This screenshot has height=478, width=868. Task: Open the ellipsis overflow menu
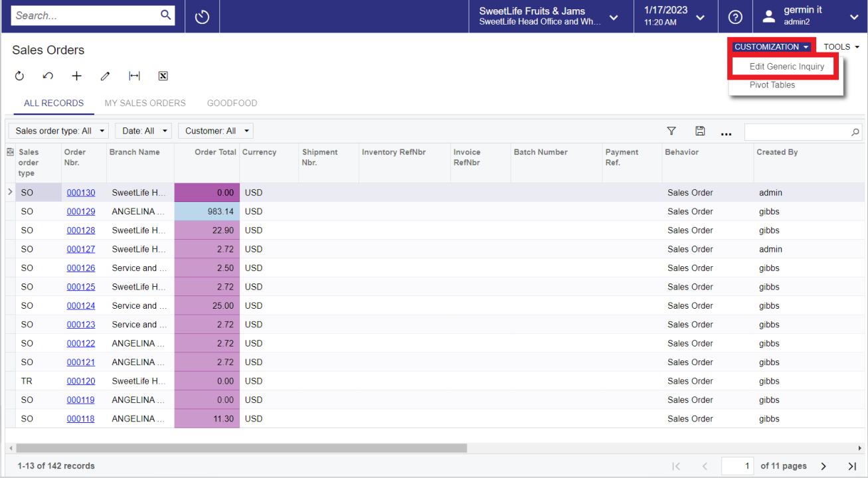click(x=726, y=132)
